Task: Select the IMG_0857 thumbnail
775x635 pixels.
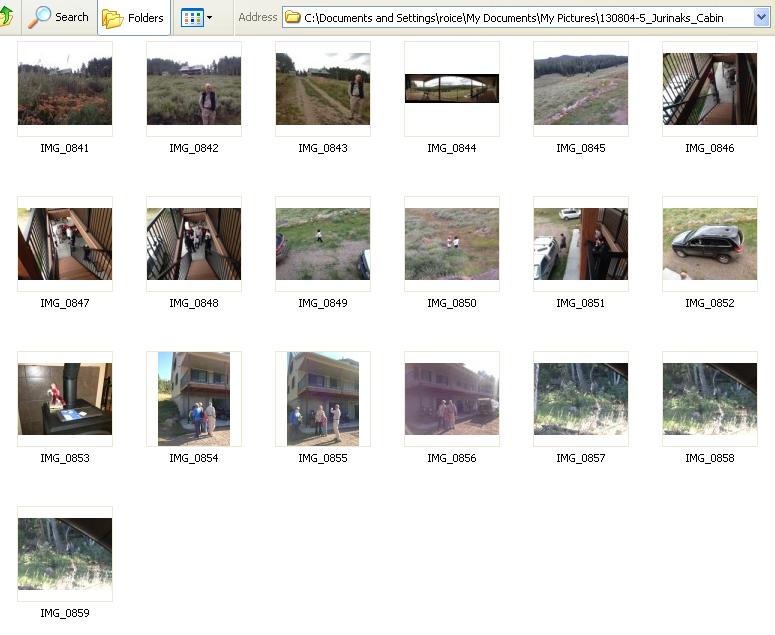Action: click(581, 399)
